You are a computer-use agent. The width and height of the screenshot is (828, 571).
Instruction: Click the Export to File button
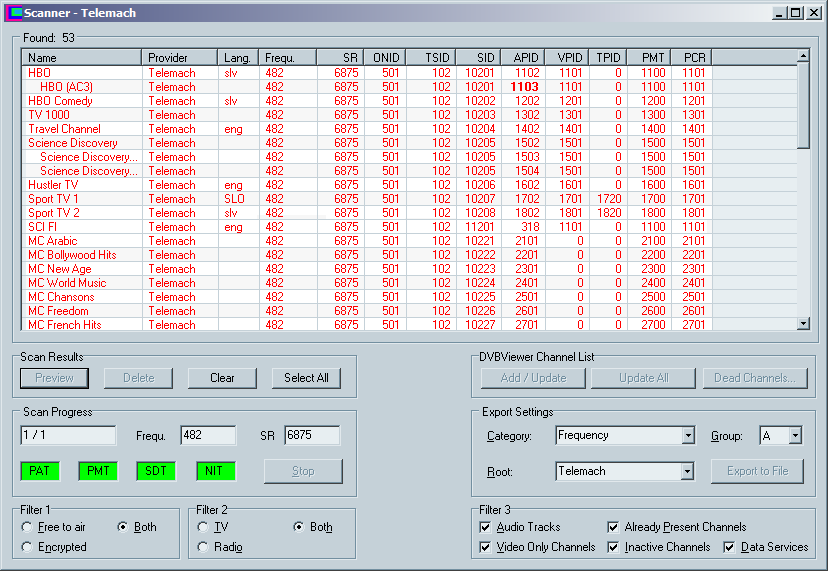tap(758, 471)
